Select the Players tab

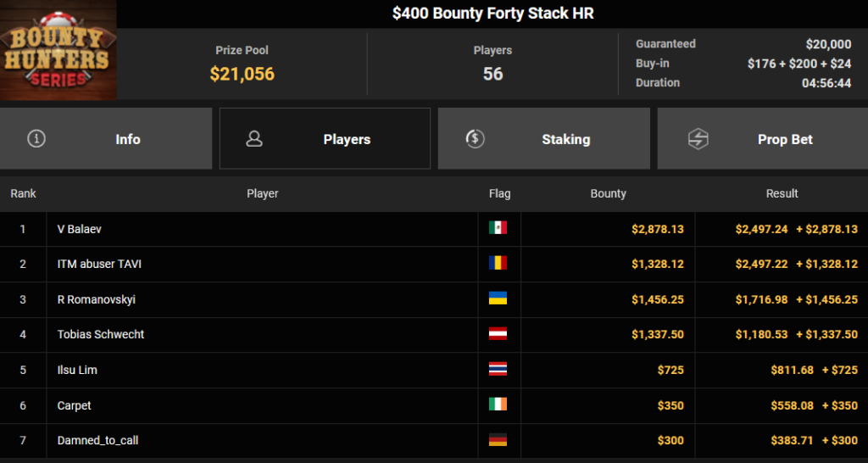pos(325,138)
